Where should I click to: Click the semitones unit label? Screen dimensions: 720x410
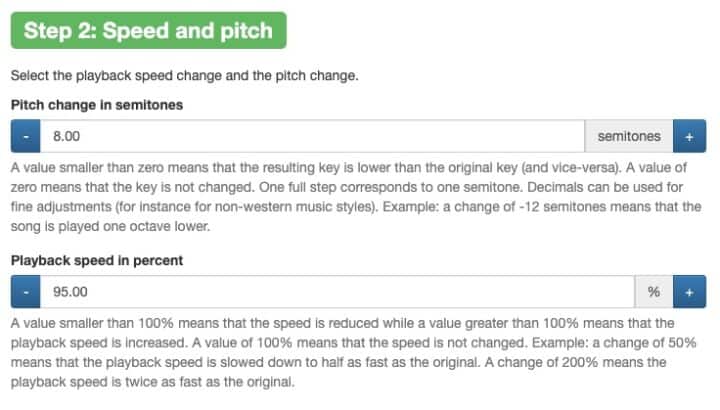pos(628,135)
